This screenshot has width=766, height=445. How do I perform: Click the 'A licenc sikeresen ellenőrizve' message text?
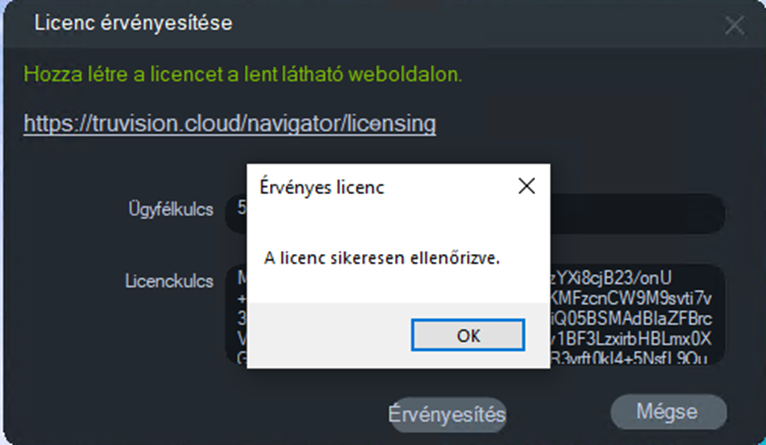(x=382, y=258)
